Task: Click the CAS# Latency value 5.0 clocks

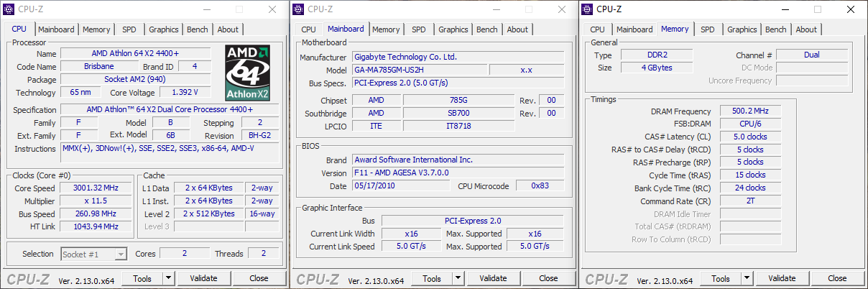Action: [x=750, y=137]
